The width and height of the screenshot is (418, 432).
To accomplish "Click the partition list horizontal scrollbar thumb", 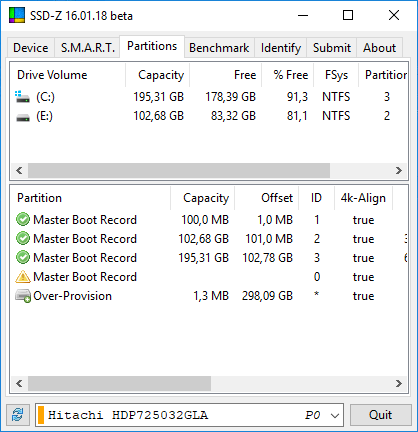I will tap(119, 383).
